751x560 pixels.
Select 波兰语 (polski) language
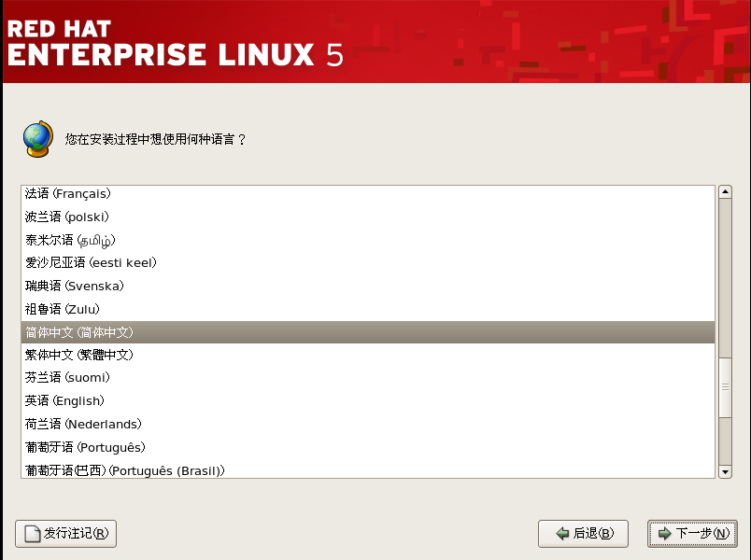(368, 217)
